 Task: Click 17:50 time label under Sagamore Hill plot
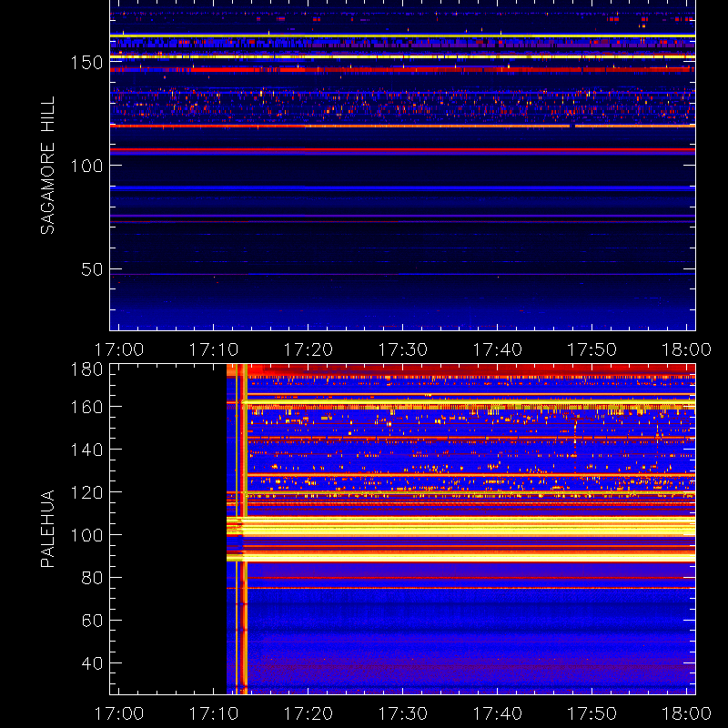pyautogui.click(x=592, y=349)
